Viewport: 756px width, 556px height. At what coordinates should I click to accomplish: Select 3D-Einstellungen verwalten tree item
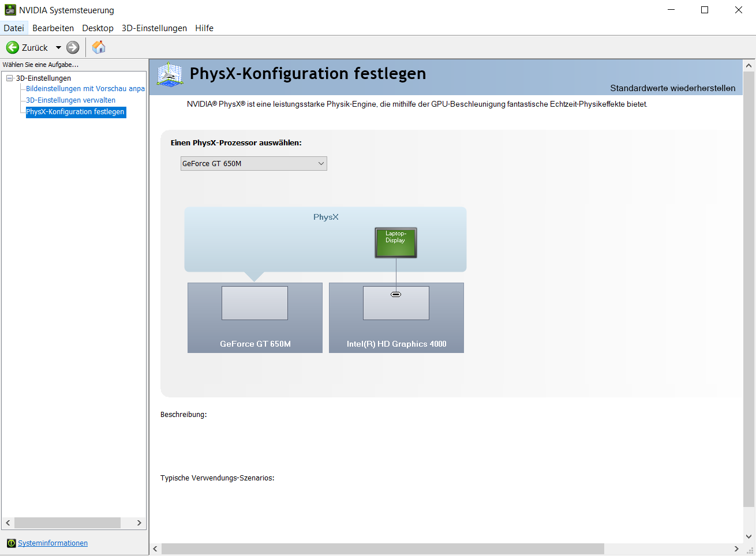[70, 100]
